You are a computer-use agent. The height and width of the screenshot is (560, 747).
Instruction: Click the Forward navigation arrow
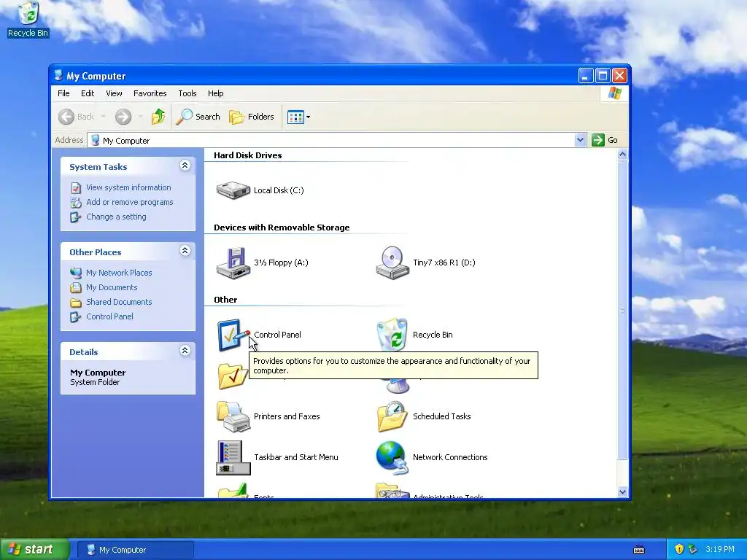tap(123, 117)
